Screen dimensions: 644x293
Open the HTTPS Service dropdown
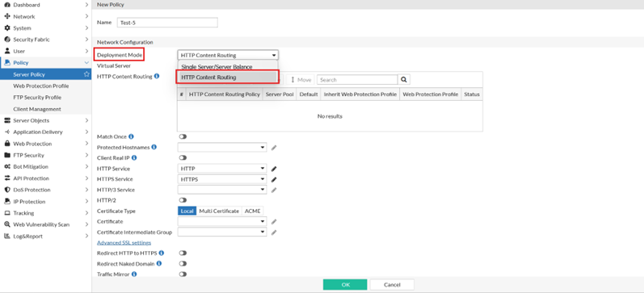pos(222,179)
